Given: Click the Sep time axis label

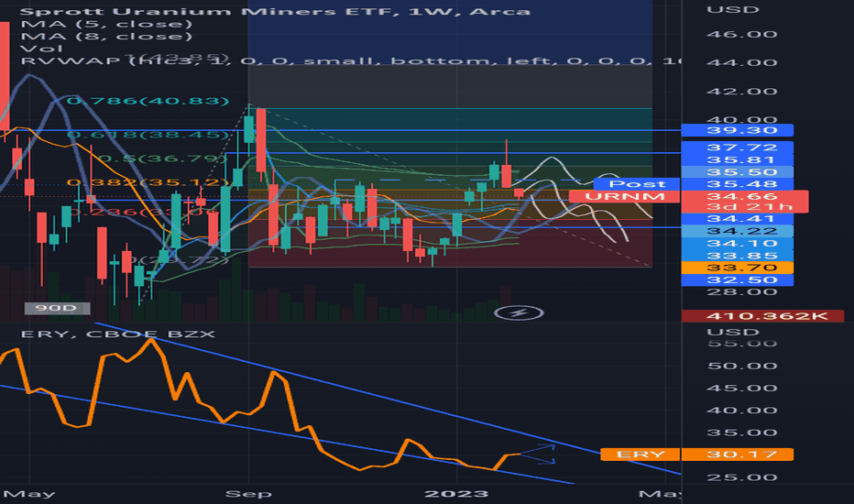Looking at the screenshot, I should coord(248,494).
